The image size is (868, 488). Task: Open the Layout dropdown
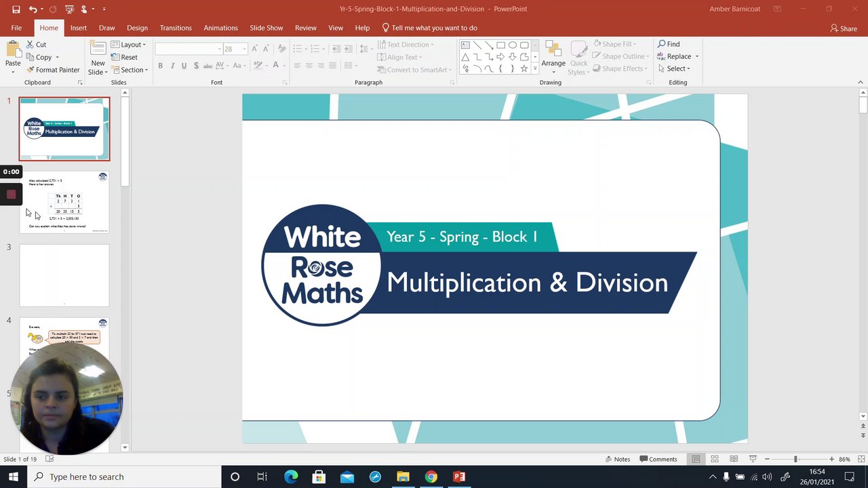[127, 45]
